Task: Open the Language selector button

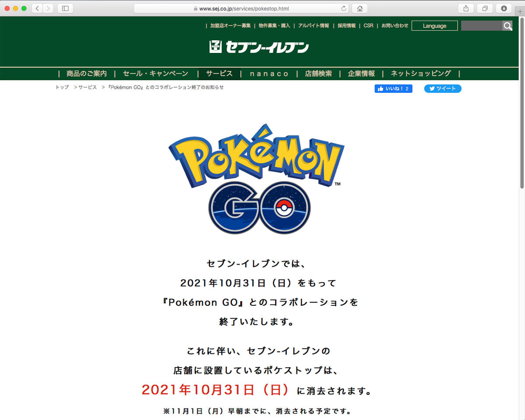Action: point(434,26)
